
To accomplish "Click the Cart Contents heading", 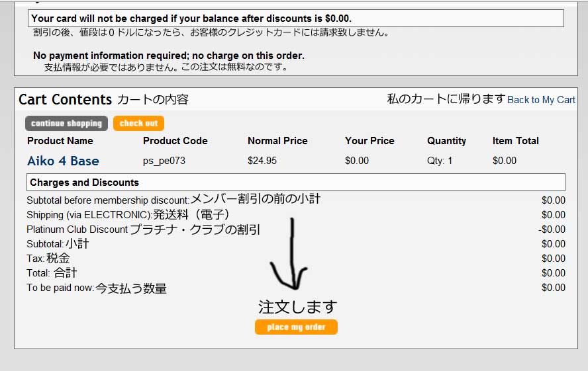I will coord(66,100).
